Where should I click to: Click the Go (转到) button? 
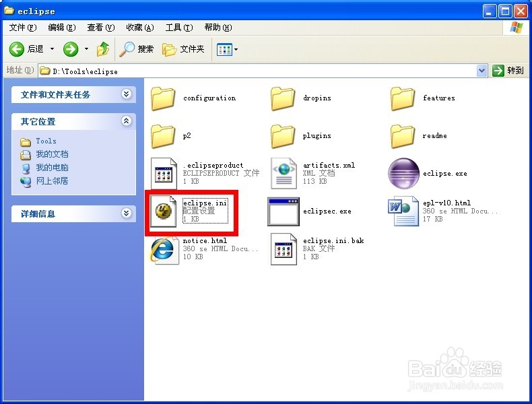[508, 71]
